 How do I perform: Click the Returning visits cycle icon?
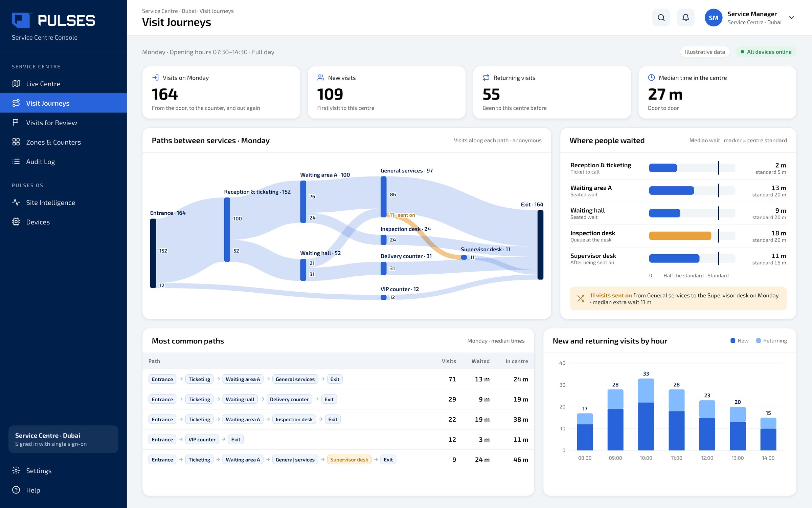click(486, 78)
